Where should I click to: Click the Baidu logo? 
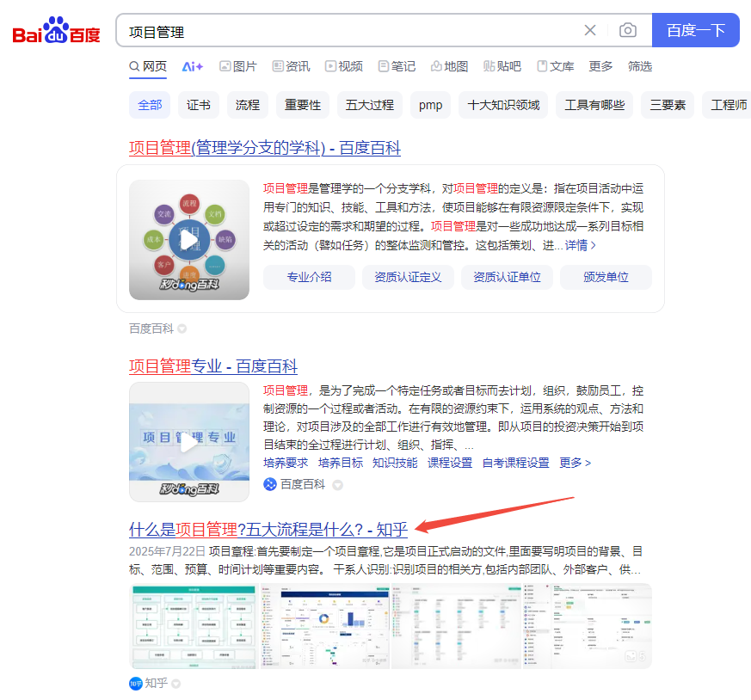pyautogui.click(x=56, y=31)
